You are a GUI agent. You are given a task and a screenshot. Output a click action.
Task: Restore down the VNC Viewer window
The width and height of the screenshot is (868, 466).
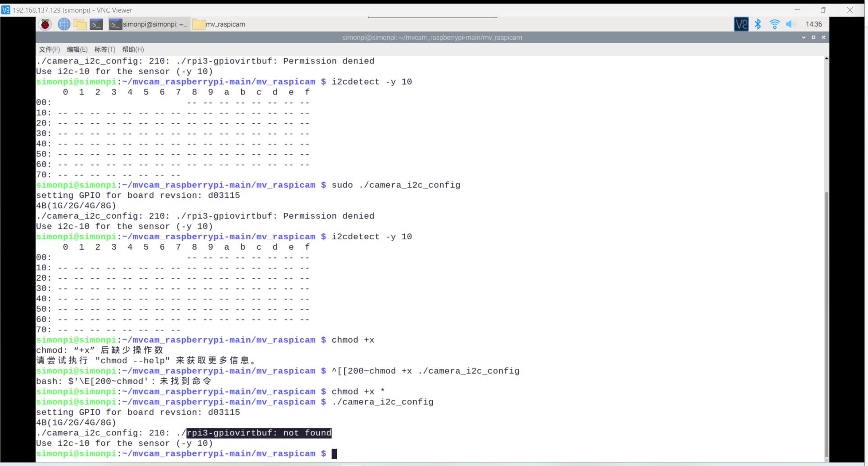point(823,10)
